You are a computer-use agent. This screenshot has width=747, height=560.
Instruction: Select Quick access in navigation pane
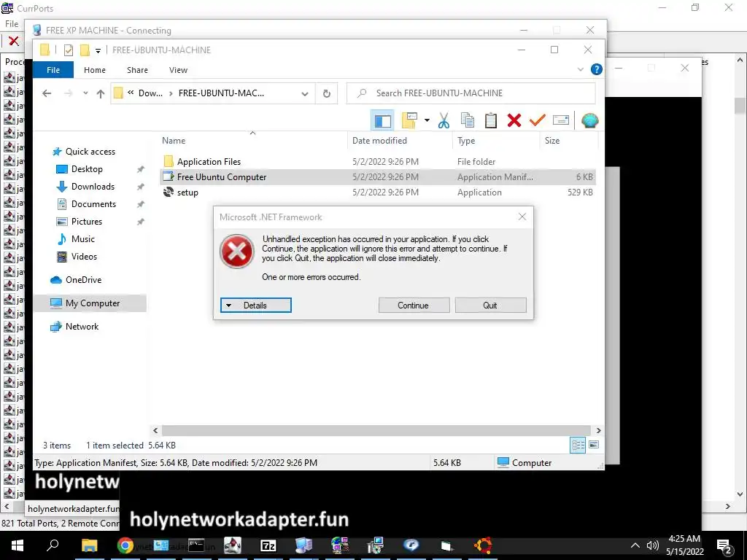(90, 152)
